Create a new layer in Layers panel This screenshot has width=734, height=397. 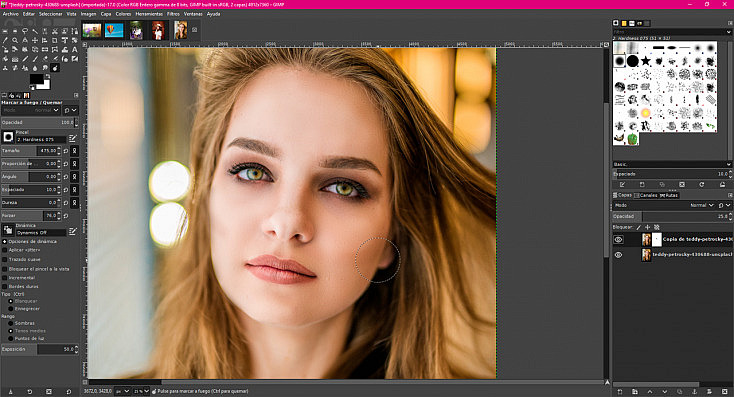click(620, 391)
